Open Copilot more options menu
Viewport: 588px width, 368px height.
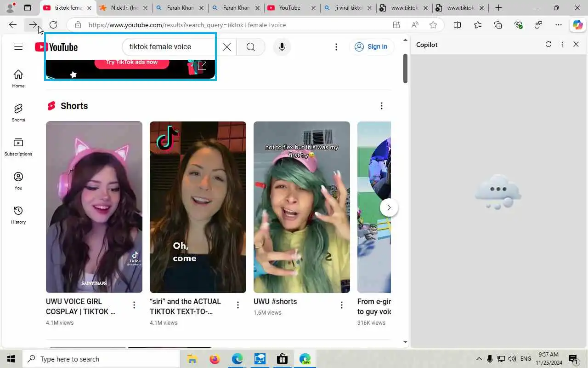(562, 44)
